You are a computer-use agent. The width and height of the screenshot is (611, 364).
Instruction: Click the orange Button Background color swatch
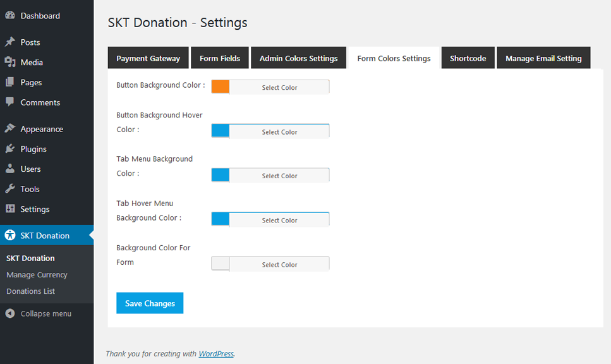pos(221,87)
